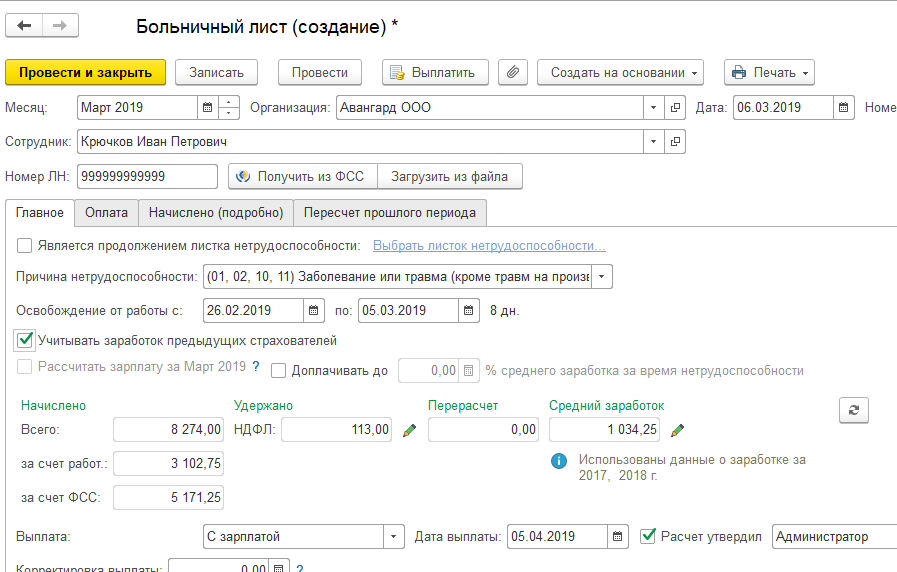Click the Выбрать листок нетрудоспособности link
897x572 pixels.
(489, 246)
